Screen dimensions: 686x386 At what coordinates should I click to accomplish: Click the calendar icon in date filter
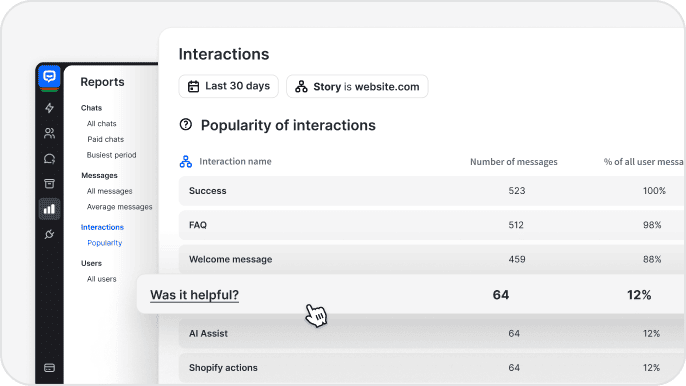193,86
